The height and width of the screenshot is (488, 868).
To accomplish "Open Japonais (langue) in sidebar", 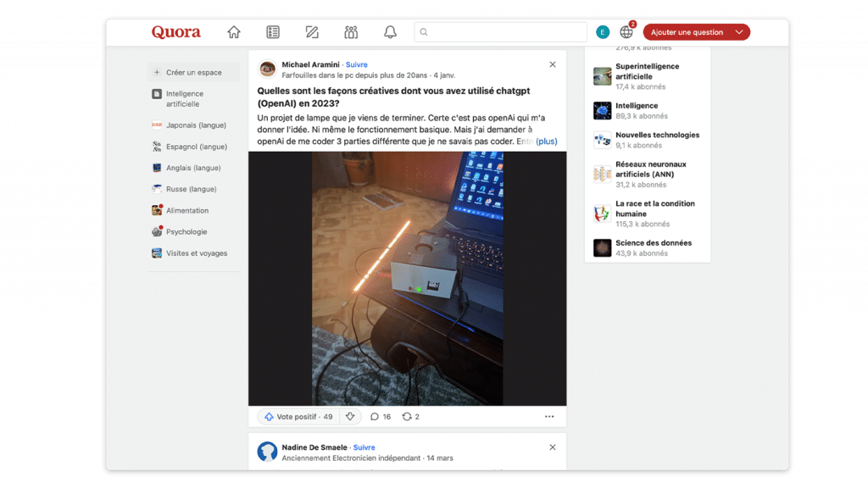I will click(x=194, y=125).
